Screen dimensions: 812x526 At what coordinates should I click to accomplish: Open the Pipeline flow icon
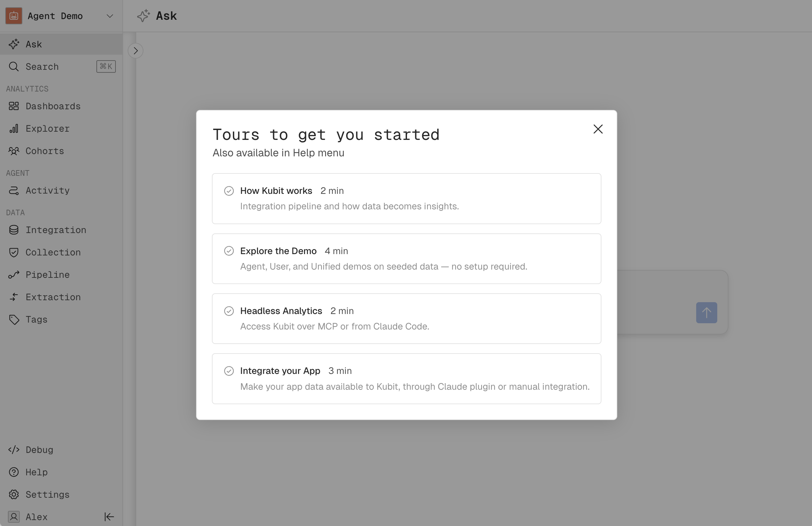[13, 275]
